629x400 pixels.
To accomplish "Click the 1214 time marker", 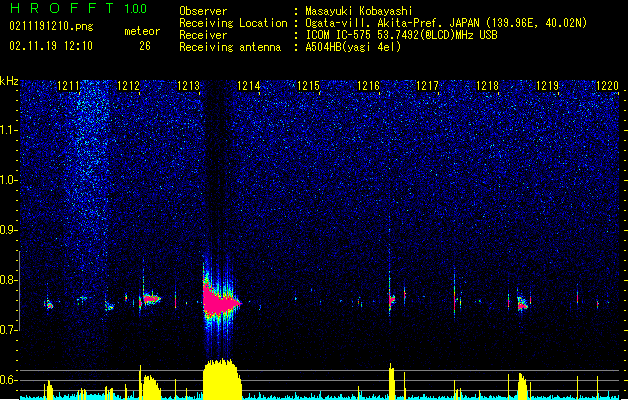I will tap(249, 85).
